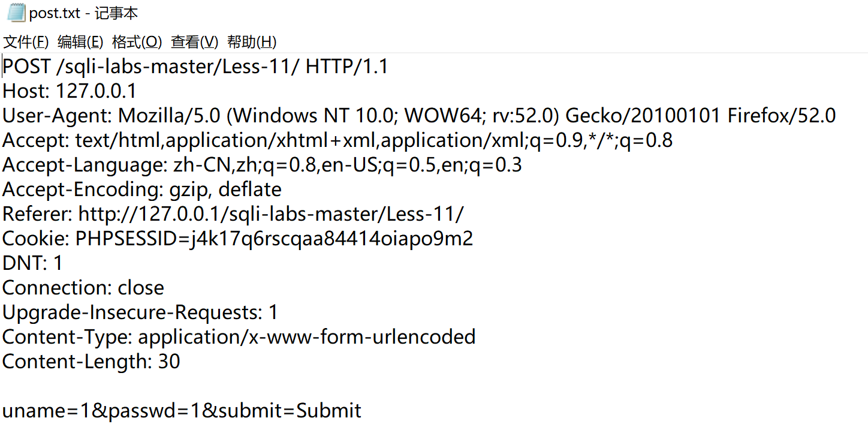Open the 查看(V) menu
This screenshot has width=868, height=436.
(x=194, y=42)
